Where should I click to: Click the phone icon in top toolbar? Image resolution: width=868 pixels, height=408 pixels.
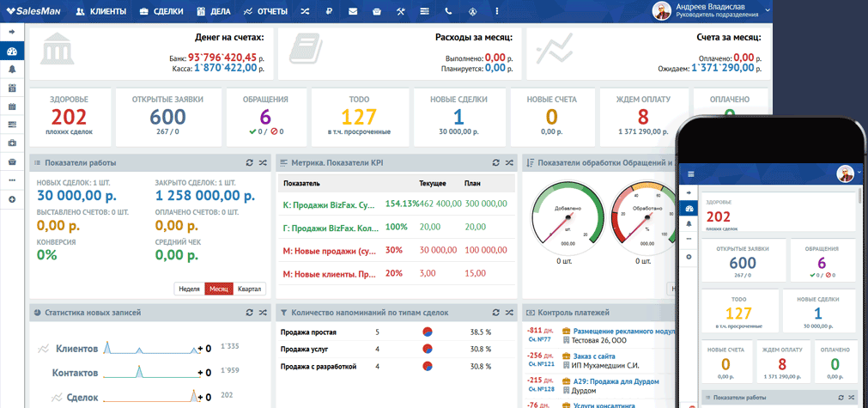click(x=448, y=12)
